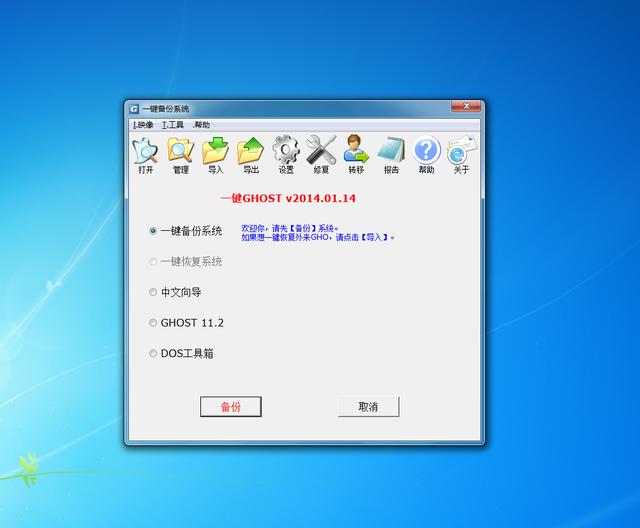Open 设置 (Settings) gear icon
Viewport: 640px width, 528px height.
(286, 152)
